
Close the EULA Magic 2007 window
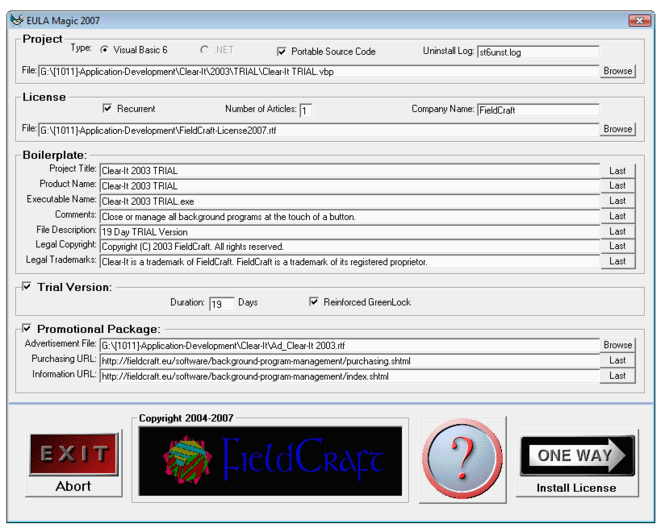point(640,20)
